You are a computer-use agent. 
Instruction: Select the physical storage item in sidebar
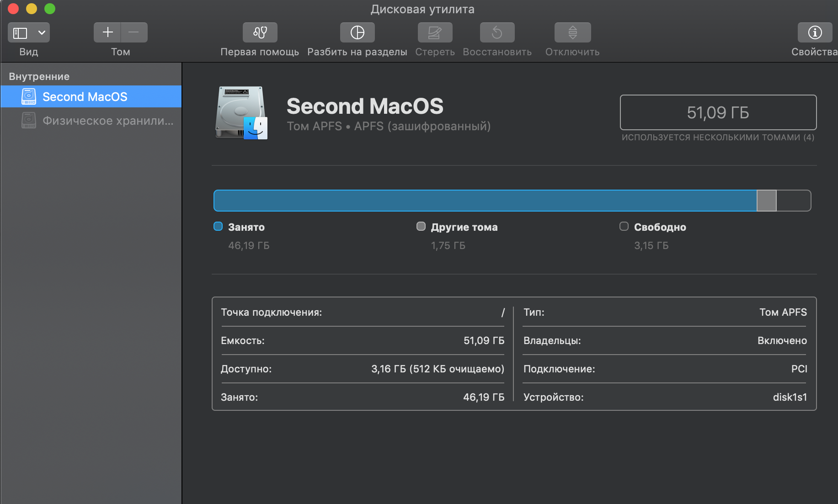click(x=108, y=121)
